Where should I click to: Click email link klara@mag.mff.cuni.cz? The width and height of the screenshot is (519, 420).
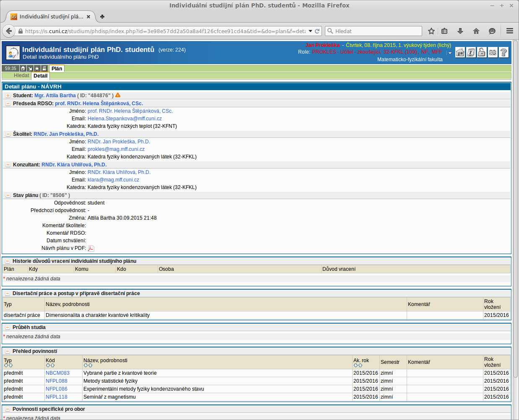(x=113, y=180)
